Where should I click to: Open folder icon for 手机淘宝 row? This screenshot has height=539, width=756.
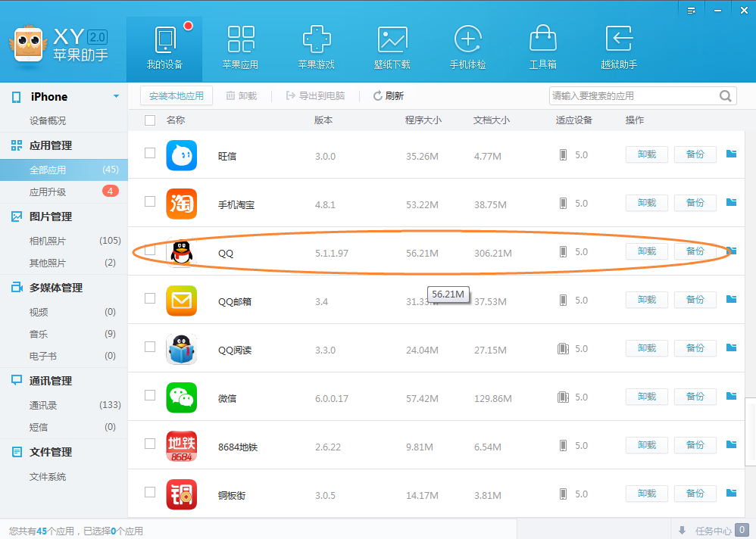(732, 202)
